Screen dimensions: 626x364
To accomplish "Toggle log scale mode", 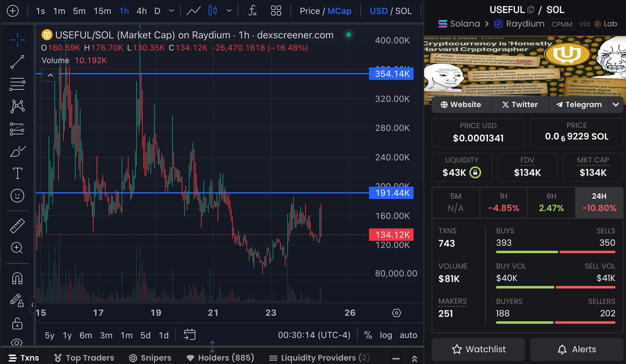I will [386, 335].
